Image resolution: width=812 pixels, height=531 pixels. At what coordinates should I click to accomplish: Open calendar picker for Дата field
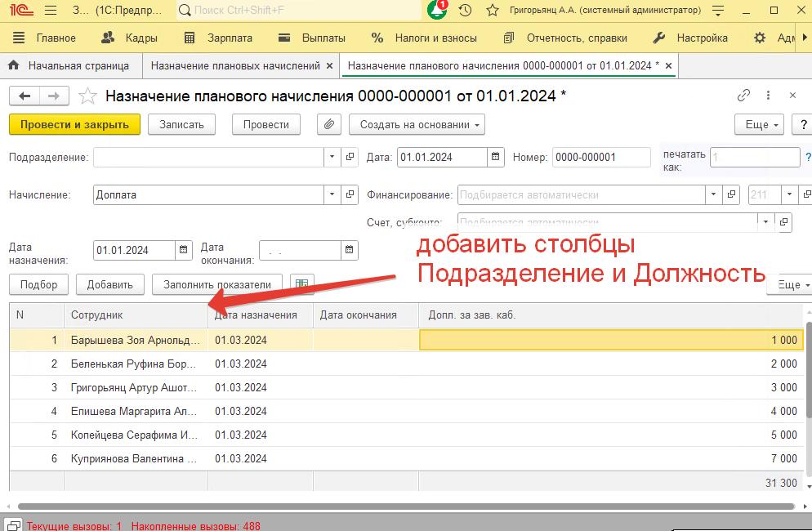495,157
